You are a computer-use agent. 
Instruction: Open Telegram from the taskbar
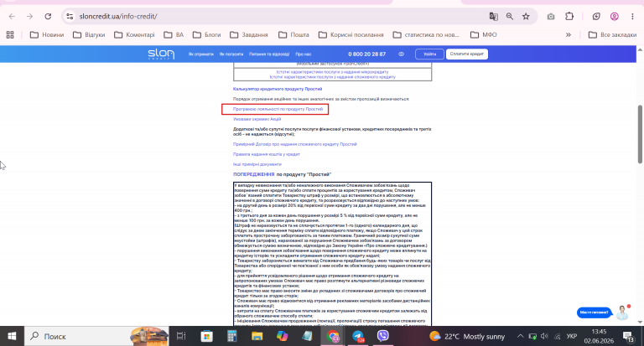click(x=358, y=336)
